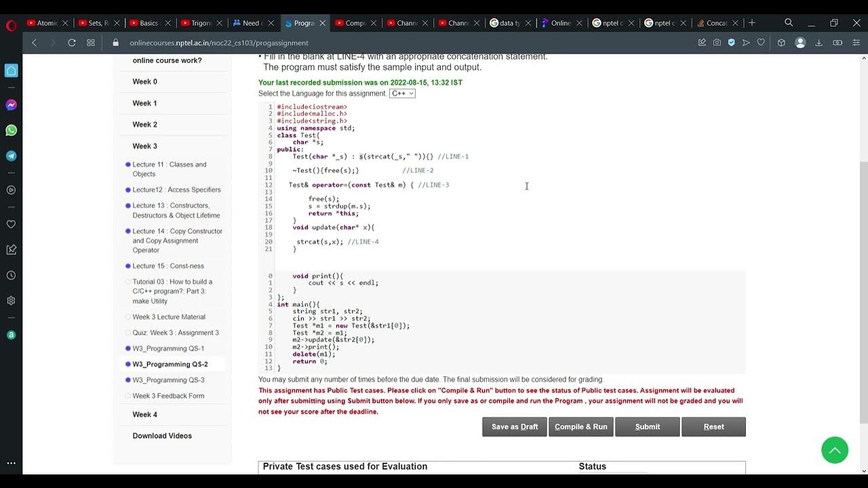The height and width of the screenshot is (488, 868).
Task: Open W3_Programming QS-3
Action: 168,380
